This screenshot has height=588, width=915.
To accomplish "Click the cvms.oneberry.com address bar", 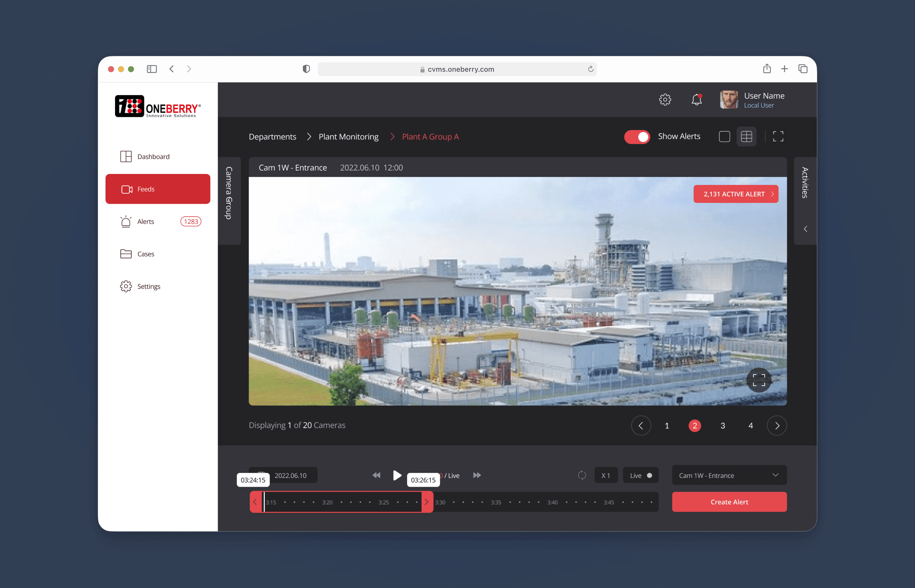I will 457,69.
